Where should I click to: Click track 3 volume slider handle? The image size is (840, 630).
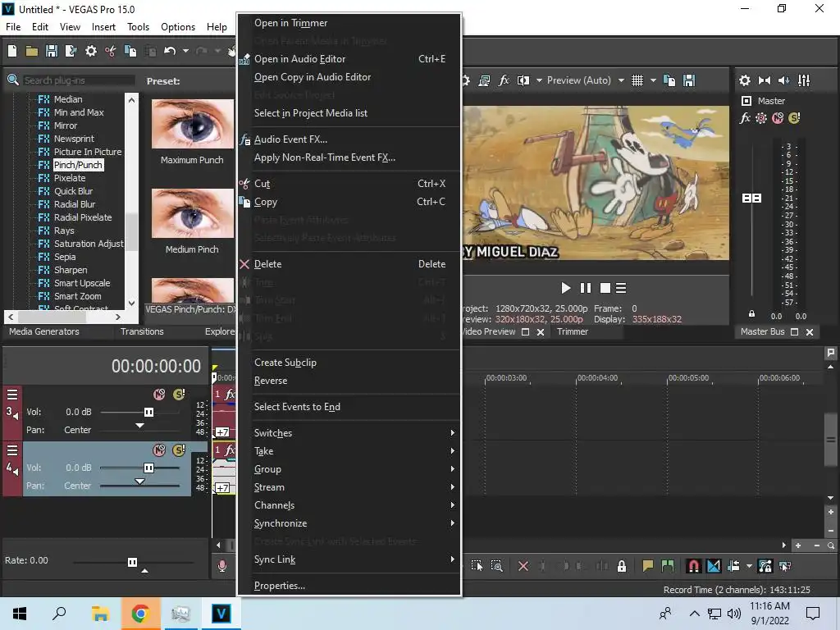pyautogui.click(x=149, y=412)
